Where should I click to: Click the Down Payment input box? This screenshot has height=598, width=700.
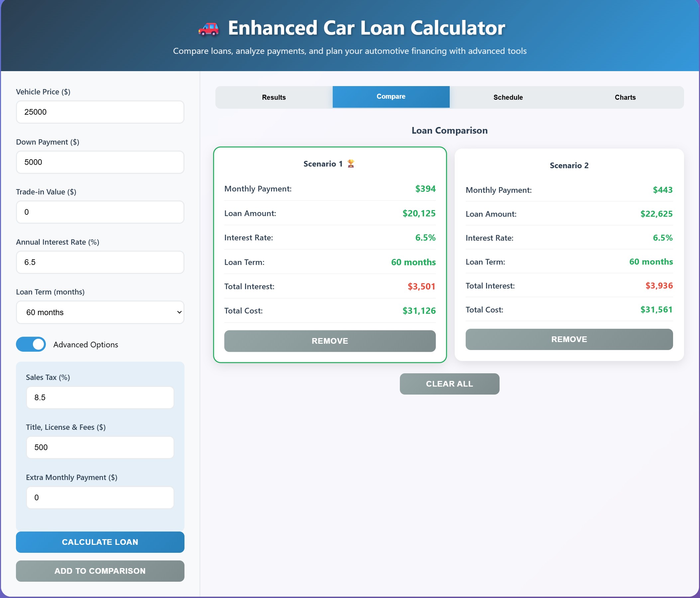click(100, 162)
